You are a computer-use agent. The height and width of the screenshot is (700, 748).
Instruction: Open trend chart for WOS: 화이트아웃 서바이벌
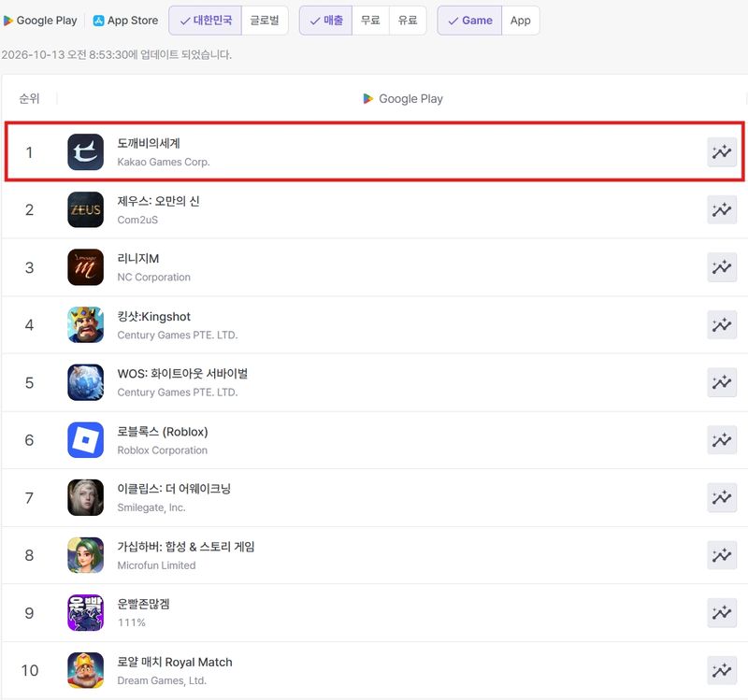[722, 382]
